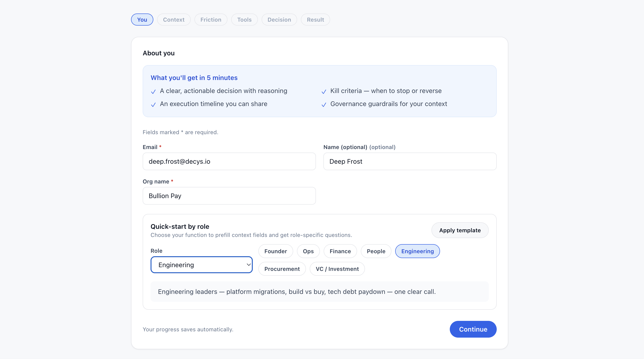The height and width of the screenshot is (359, 644).
Task: Open the Tools step
Action: (x=244, y=20)
